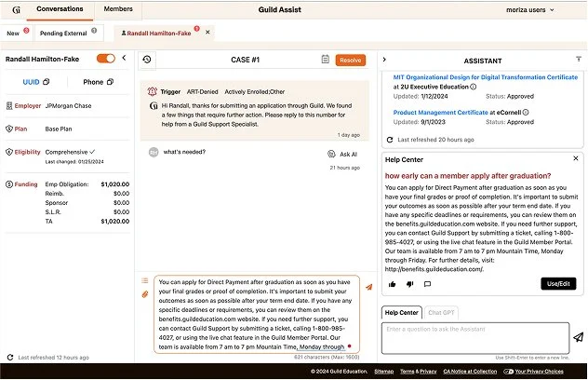
Task: Give thumbs down to the answer
Action: pyautogui.click(x=410, y=284)
